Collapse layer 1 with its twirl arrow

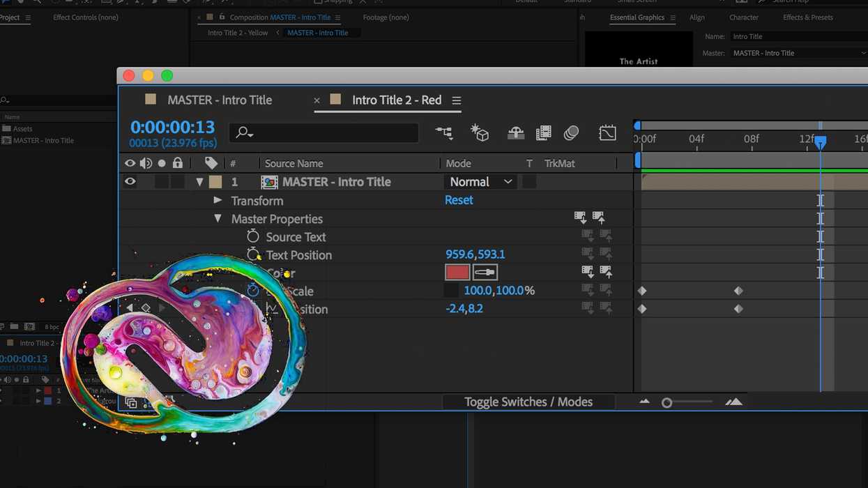[x=199, y=182]
